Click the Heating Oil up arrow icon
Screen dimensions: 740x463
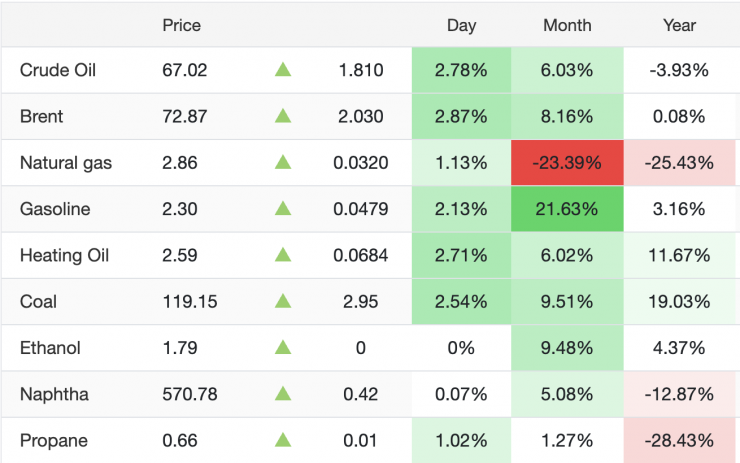pyautogui.click(x=283, y=255)
